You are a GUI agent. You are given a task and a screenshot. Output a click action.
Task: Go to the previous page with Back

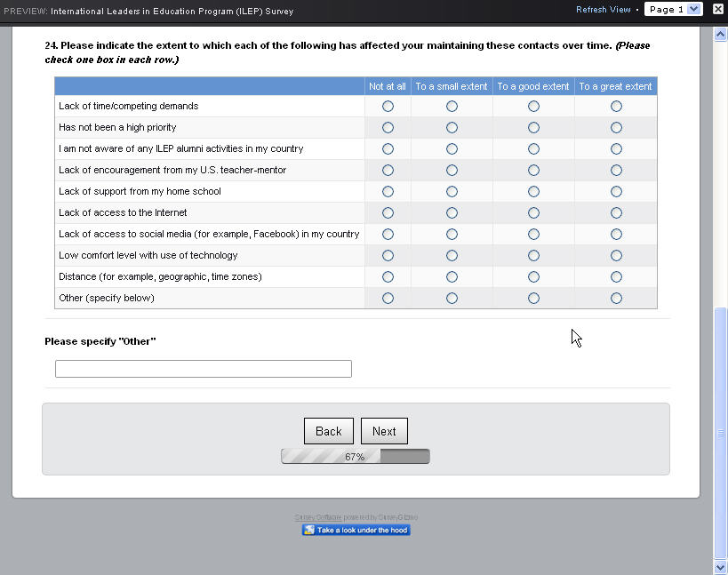(x=328, y=431)
